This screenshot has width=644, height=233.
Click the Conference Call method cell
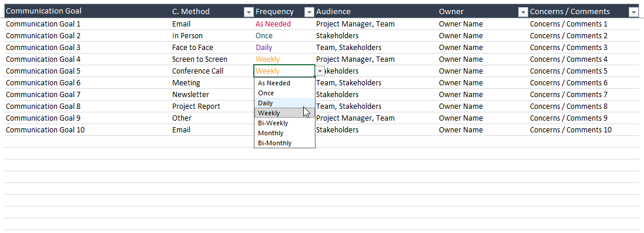pyautogui.click(x=212, y=71)
